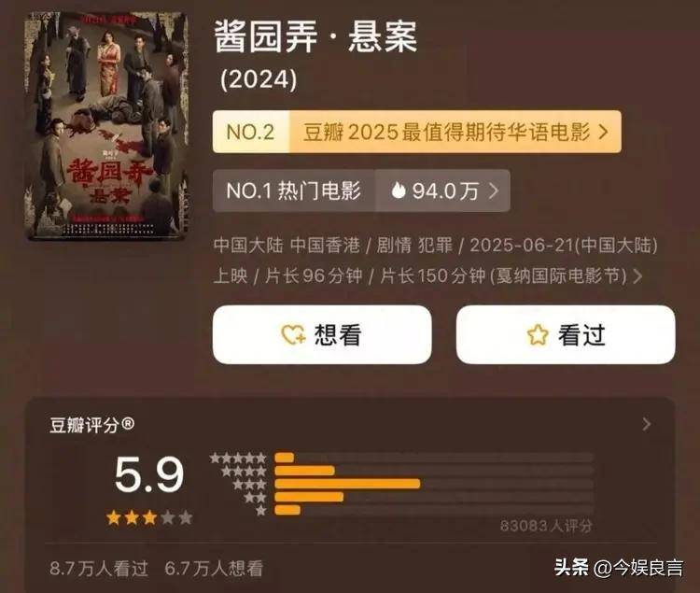Open the 豆瓣评分 details arrow
This screenshot has width=700, height=593.
(647, 424)
